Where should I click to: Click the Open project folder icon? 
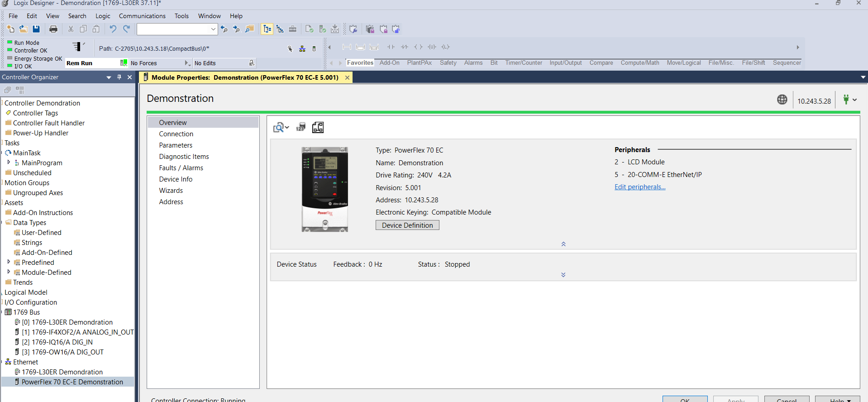point(24,29)
